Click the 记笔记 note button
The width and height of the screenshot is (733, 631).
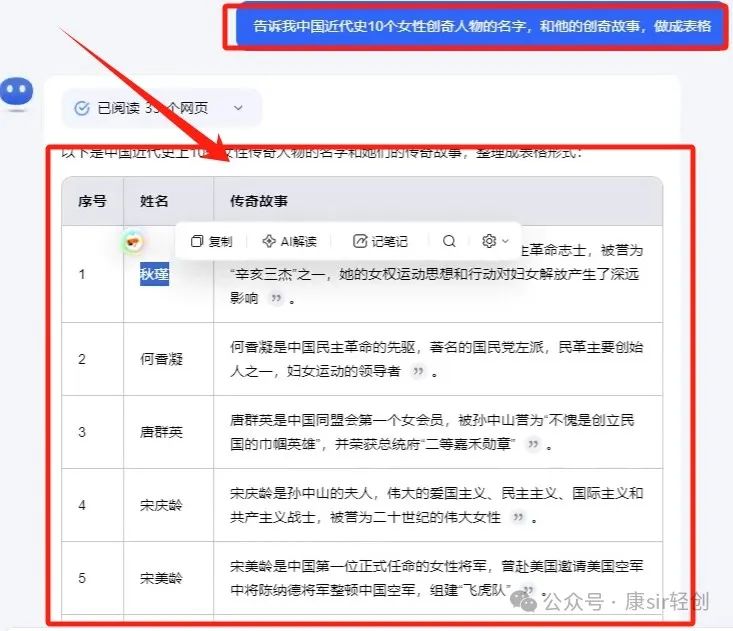click(380, 241)
